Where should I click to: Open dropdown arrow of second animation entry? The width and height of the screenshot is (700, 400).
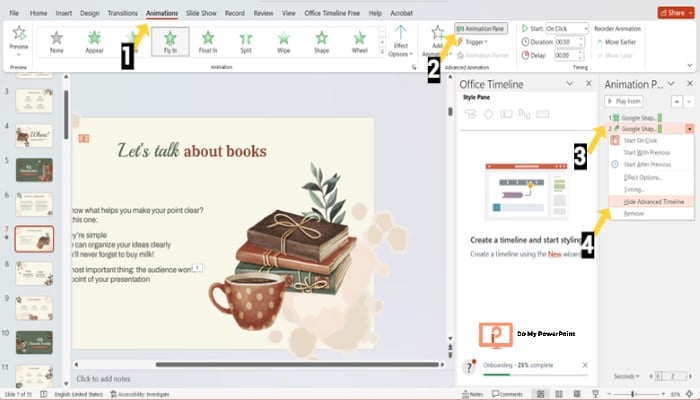[690, 129]
